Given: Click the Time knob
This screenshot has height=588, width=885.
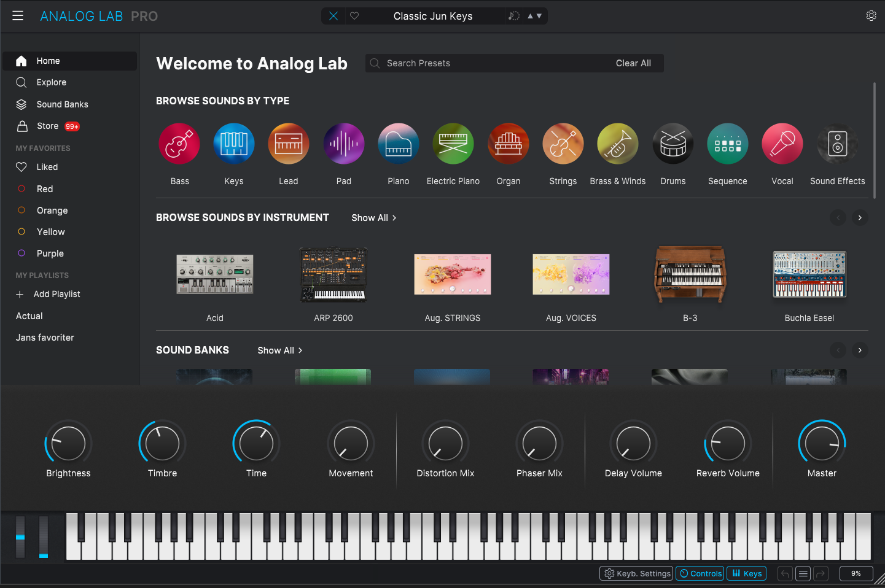Looking at the screenshot, I should [x=256, y=443].
